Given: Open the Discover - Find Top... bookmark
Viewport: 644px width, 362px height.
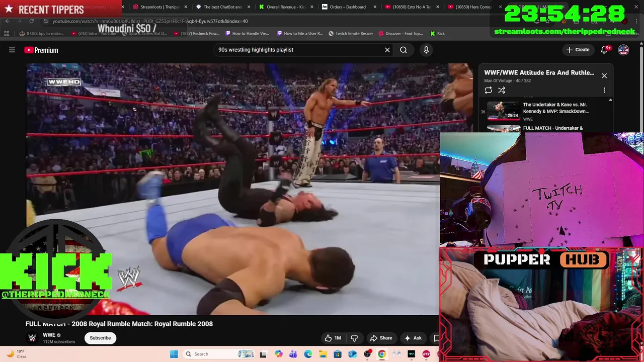Looking at the screenshot, I should (400, 34).
